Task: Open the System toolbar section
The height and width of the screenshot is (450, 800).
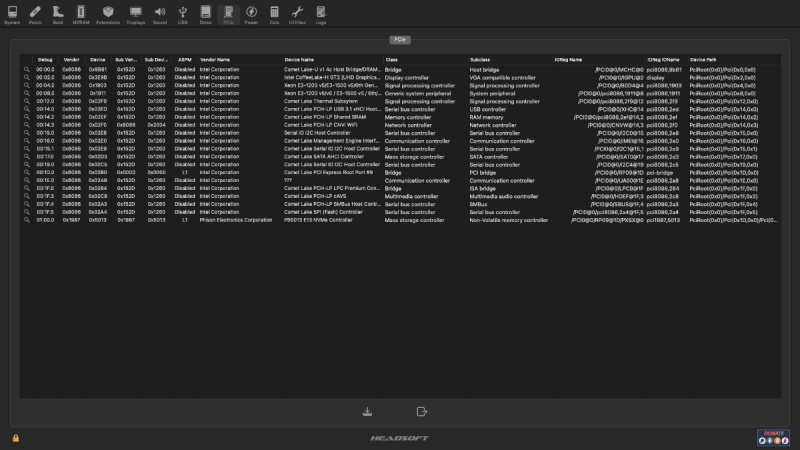Action: point(12,15)
